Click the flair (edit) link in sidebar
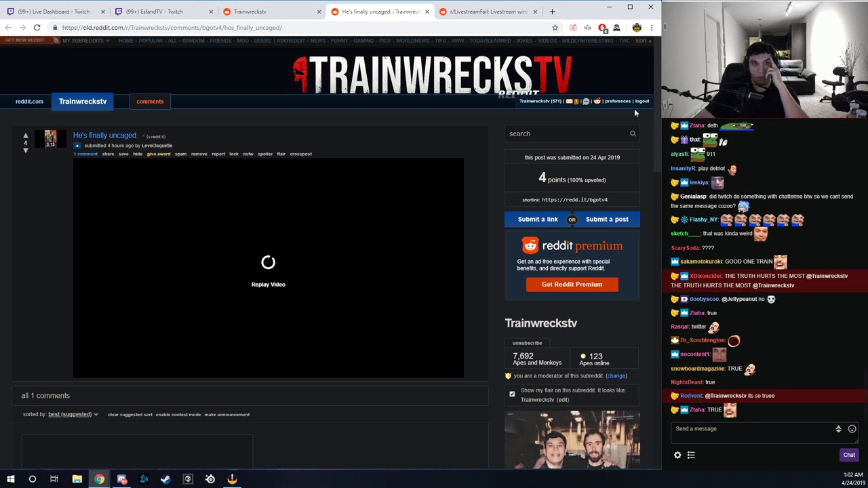The height and width of the screenshot is (488, 868). point(563,400)
